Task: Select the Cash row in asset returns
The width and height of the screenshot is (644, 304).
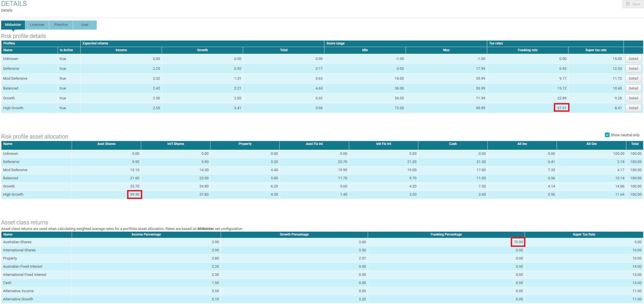Action: coord(7,283)
